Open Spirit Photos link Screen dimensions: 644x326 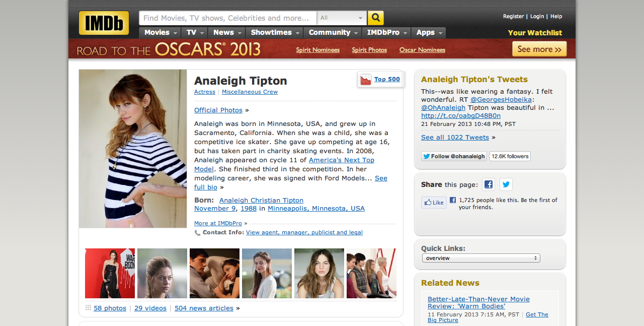(x=369, y=50)
